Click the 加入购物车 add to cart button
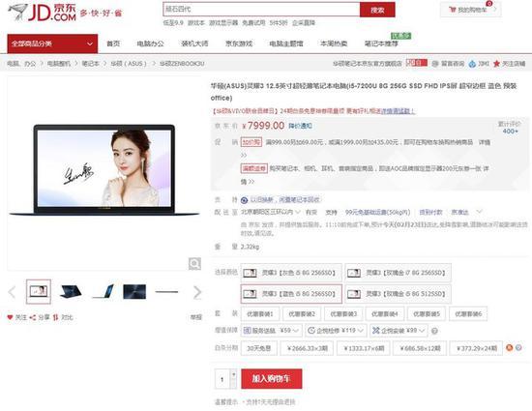The height and width of the screenshot is (411, 532). point(272,378)
